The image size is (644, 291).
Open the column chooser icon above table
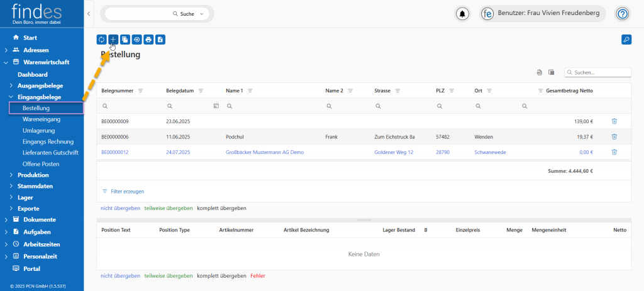[x=551, y=72]
